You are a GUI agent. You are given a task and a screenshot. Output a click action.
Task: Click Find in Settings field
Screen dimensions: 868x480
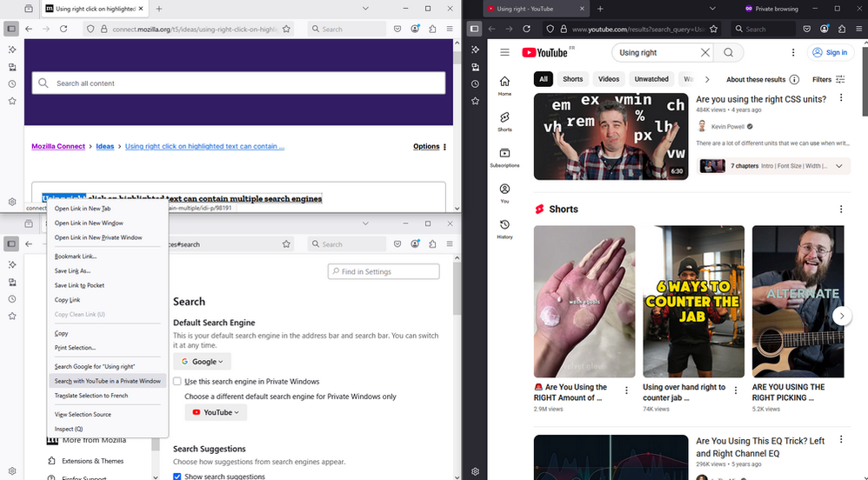point(384,271)
